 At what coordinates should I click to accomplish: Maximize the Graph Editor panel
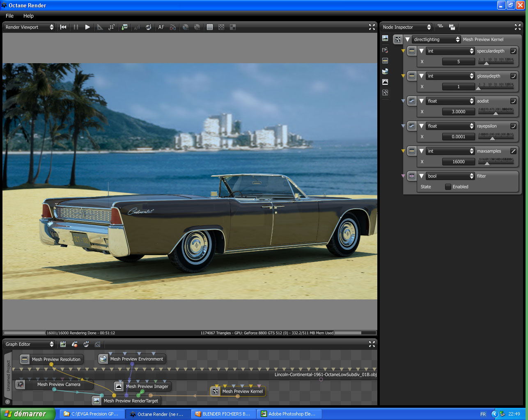(372, 344)
